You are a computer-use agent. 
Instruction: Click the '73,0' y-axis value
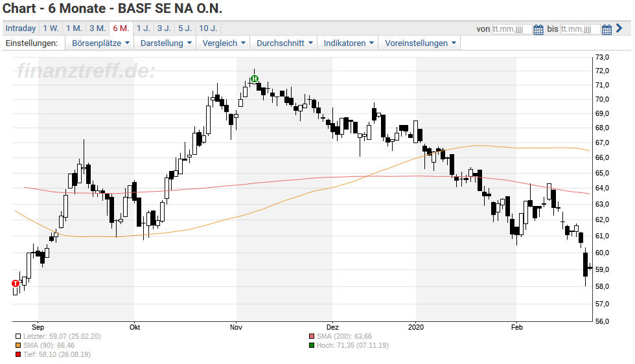coord(602,57)
